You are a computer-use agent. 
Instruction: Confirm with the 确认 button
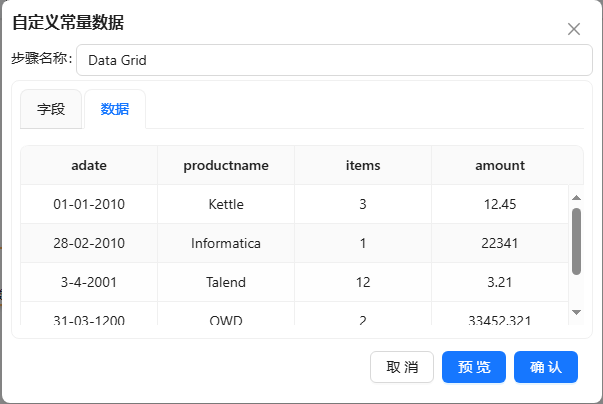pyautogui.click(x=546, y=367)
